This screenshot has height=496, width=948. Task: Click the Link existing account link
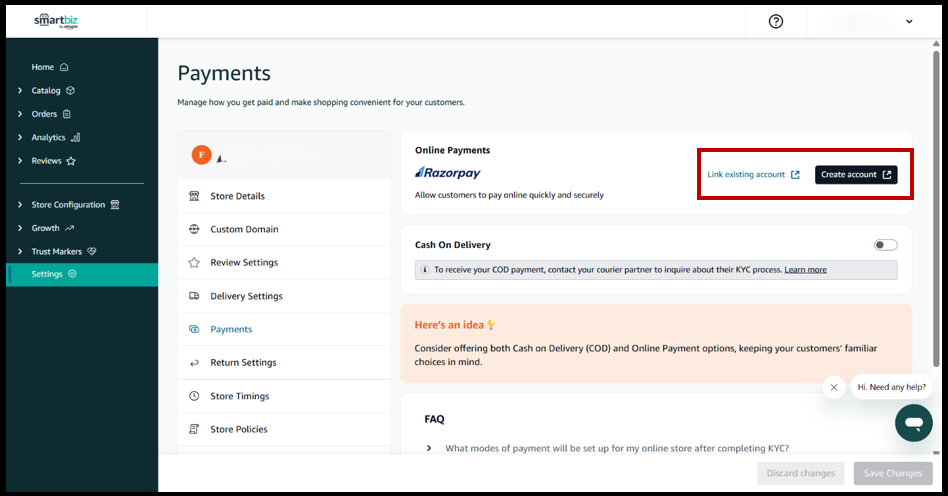(753, 175)
